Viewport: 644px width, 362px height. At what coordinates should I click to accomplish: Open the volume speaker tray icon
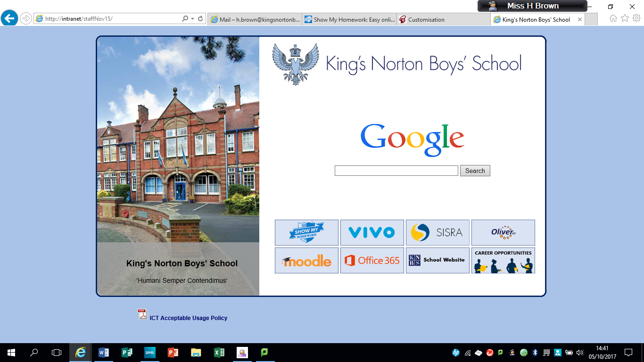580,352
